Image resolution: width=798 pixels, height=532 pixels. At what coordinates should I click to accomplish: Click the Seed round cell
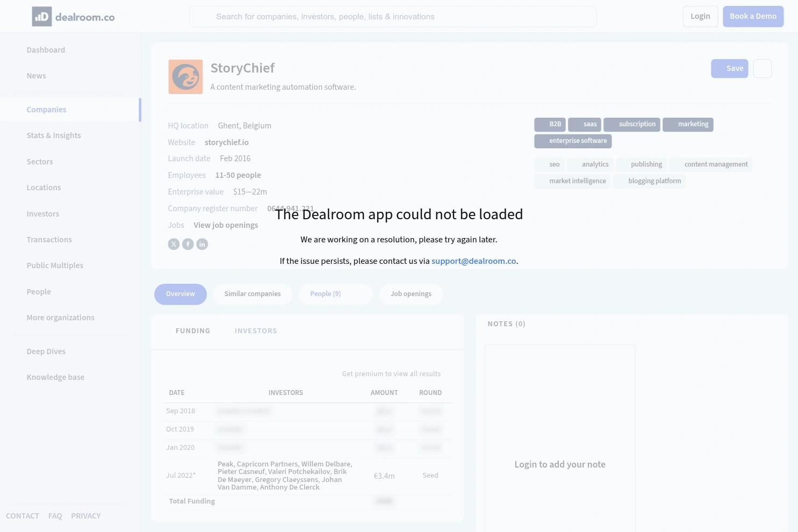point(430,476)
